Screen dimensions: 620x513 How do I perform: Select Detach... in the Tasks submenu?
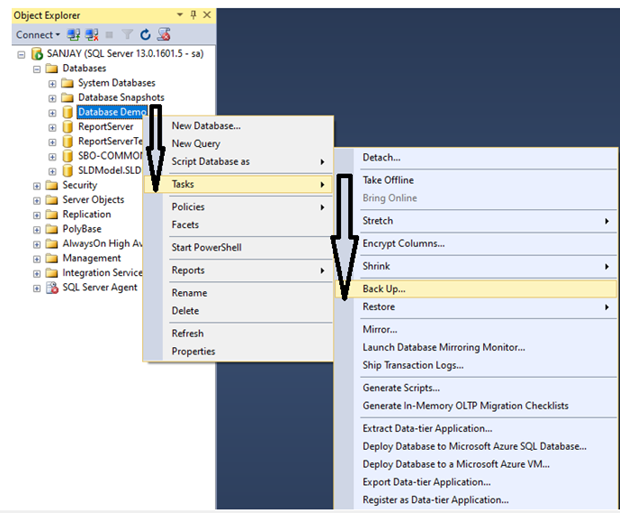476,158
